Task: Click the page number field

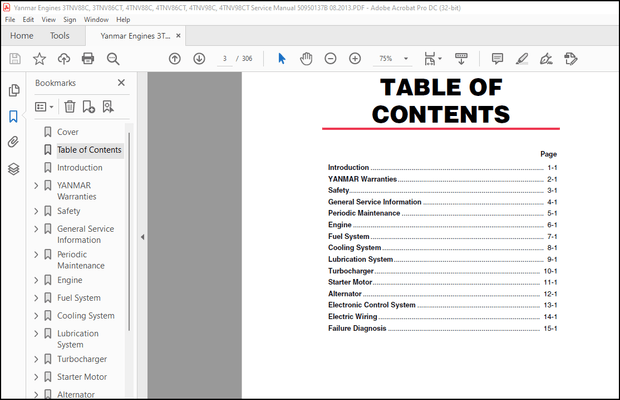Action: coord(225,58)
